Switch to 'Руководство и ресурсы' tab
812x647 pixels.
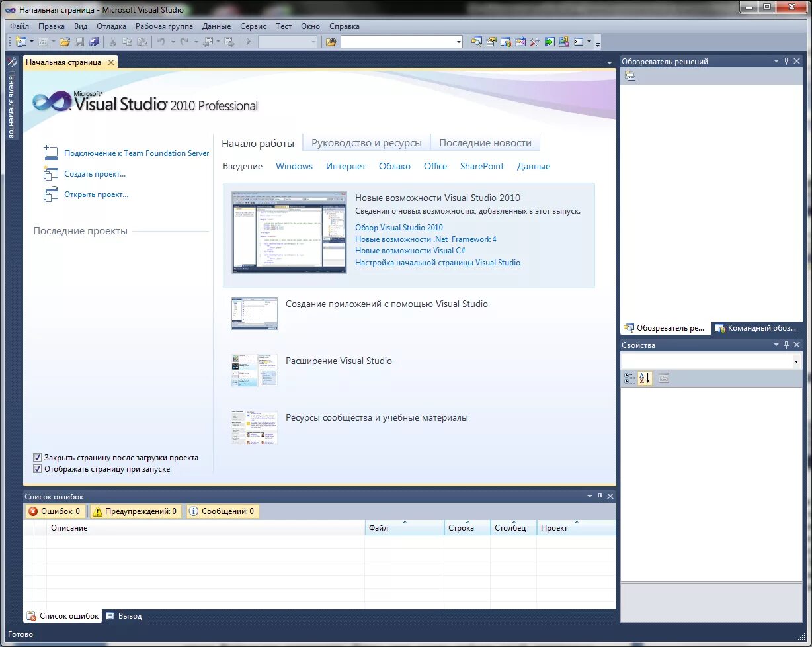366,143
